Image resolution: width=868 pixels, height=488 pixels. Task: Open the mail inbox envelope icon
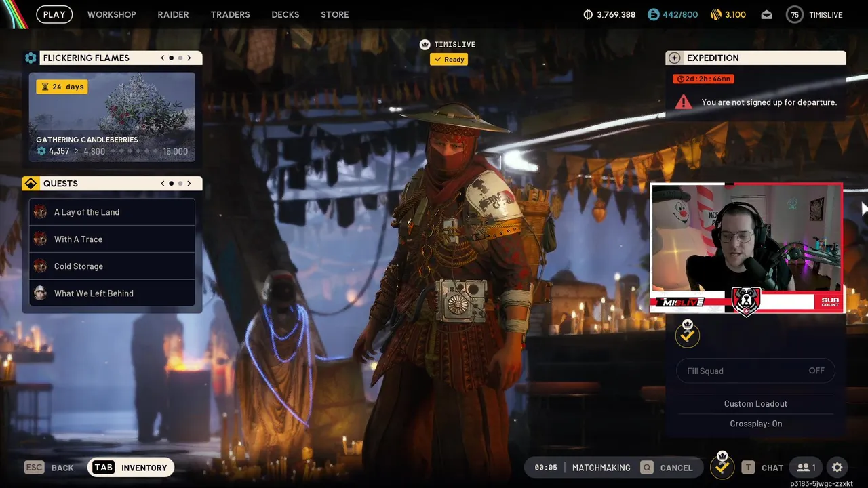[x=766, y=14]
